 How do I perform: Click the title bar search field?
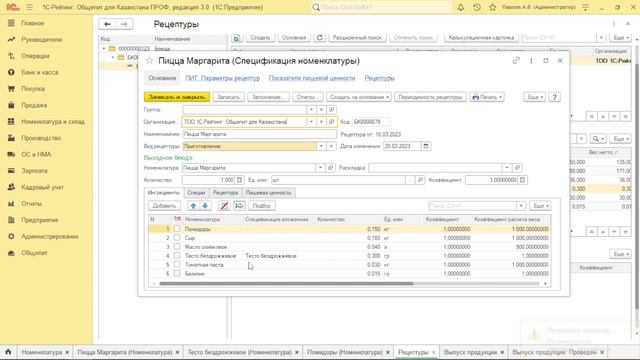click(x=382, y=7)
